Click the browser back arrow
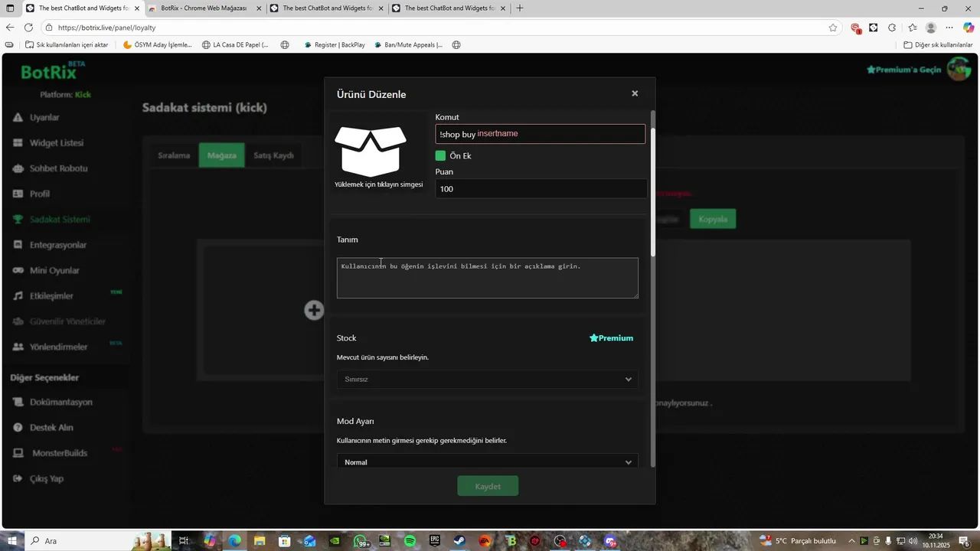980x551 pixels. click(10, 28)
